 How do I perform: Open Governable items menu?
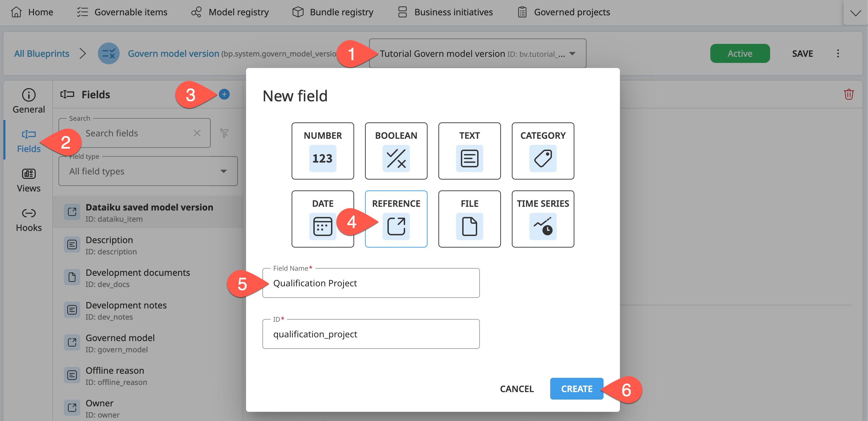[122, 12]
